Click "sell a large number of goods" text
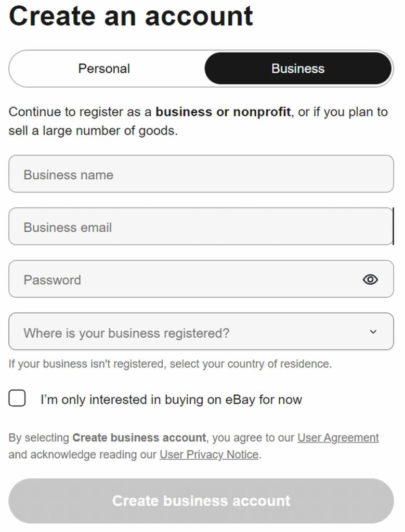 (93, 130)
